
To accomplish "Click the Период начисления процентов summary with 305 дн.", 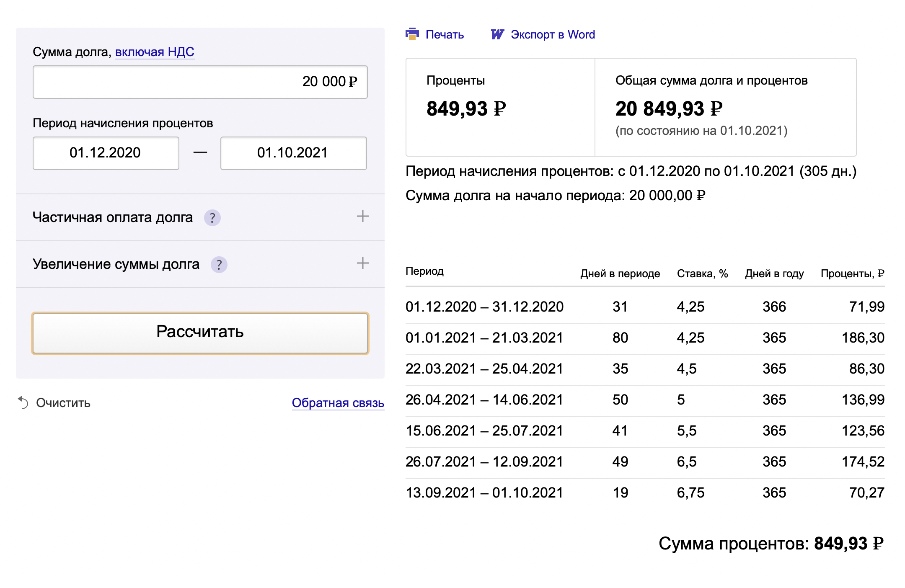I will [631, 171].
